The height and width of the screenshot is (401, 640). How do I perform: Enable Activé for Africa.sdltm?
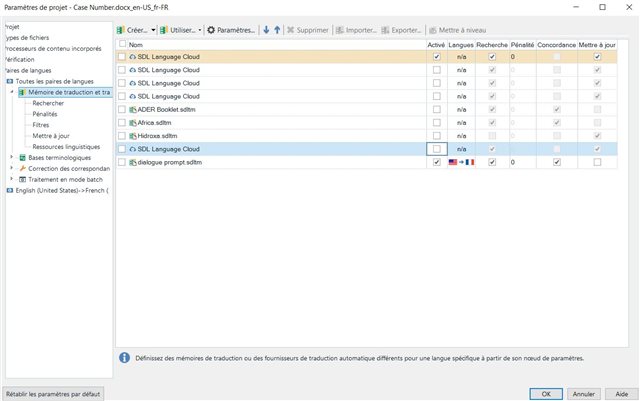coord(437,123)
